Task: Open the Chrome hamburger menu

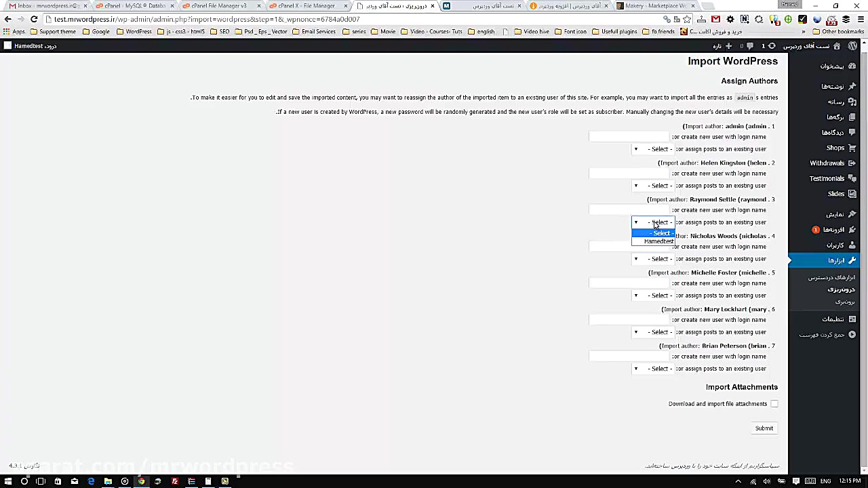Action: coord(860,19)
